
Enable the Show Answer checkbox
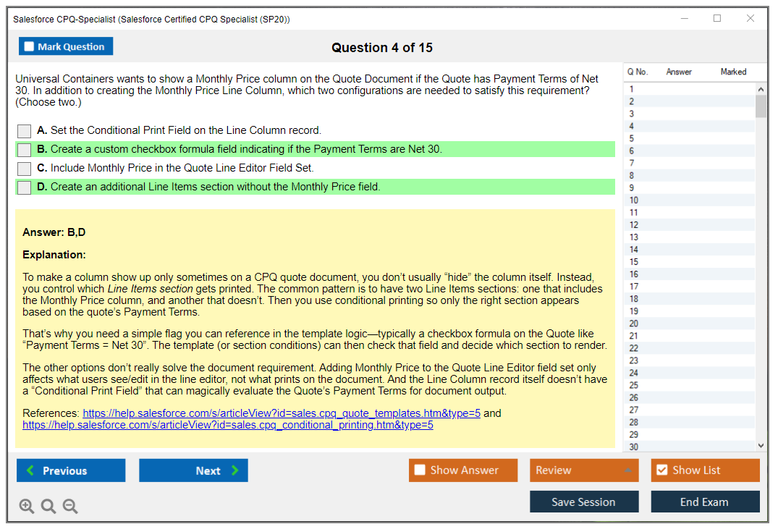pos(420,470)
